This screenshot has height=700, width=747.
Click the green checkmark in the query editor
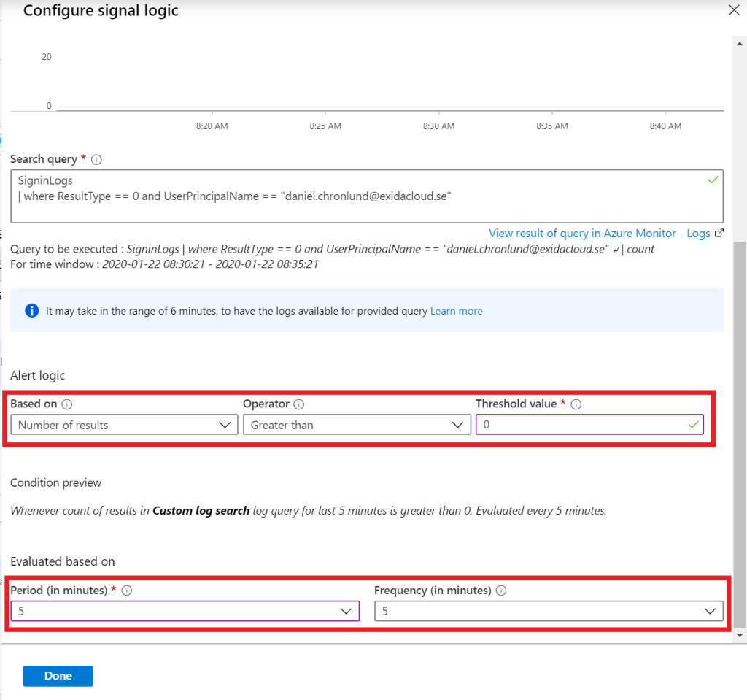[x=713, y=179]
